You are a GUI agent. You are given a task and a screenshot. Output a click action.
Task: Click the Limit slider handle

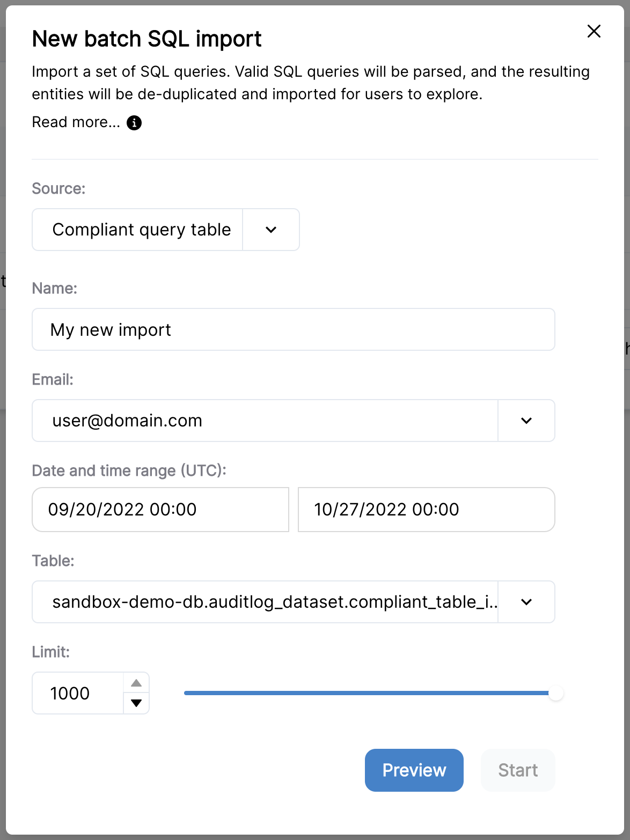556,693
